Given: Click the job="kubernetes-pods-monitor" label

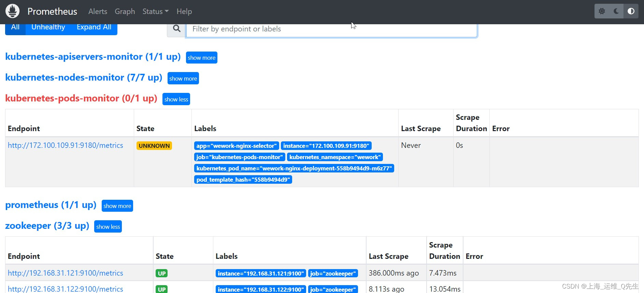Looking at the screenshot, I should click(240, 157).
